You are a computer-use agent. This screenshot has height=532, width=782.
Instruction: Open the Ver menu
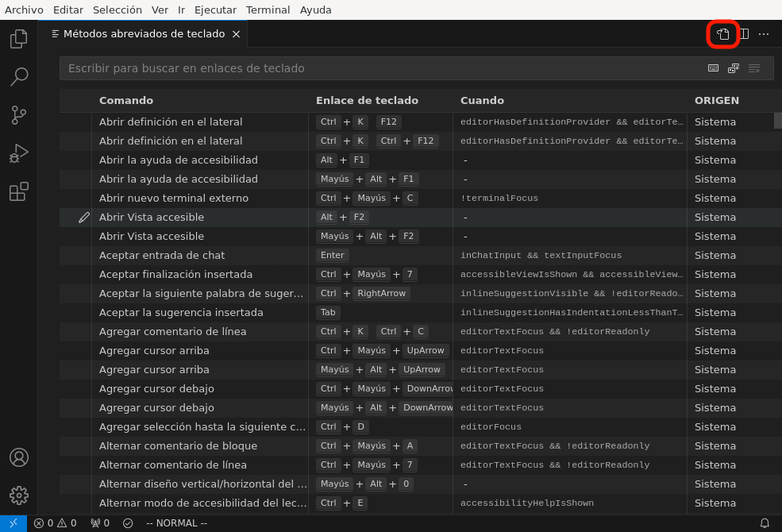point(160,10)
